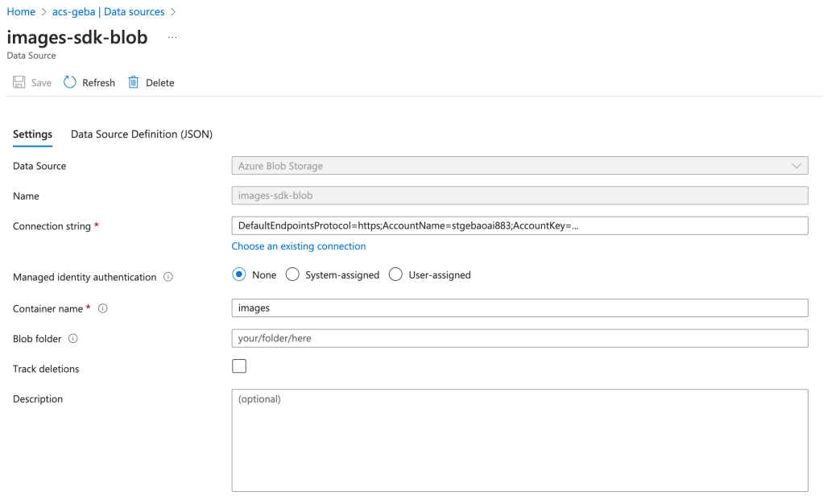Open the Data Source Definition (JSON) tab

[x=142, y=134]
